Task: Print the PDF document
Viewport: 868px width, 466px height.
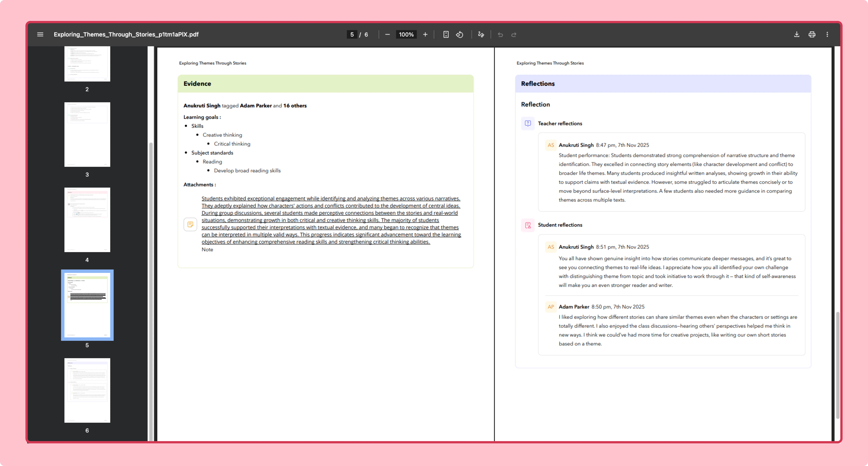Action: pos(812,34)
